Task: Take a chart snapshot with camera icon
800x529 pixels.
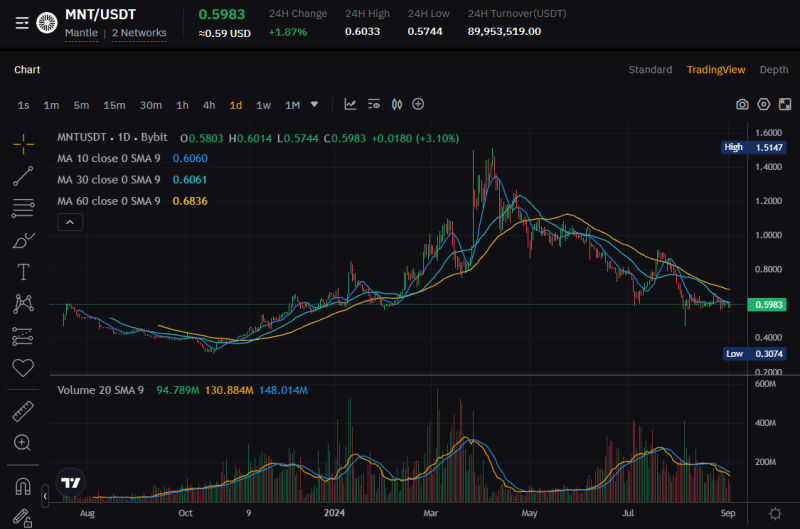Action: point(742,105)
